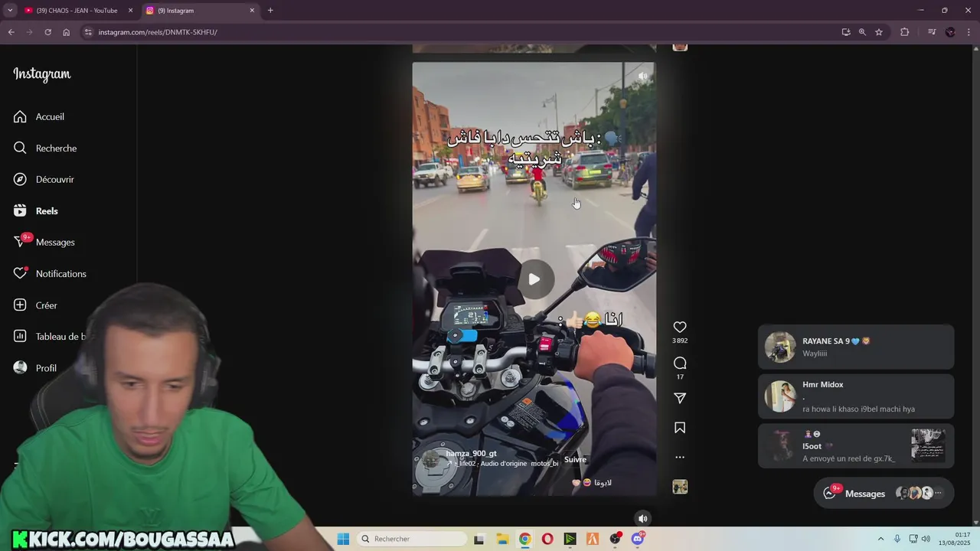
Task: Open the audio thumbnail below more options
Action: 680,487
